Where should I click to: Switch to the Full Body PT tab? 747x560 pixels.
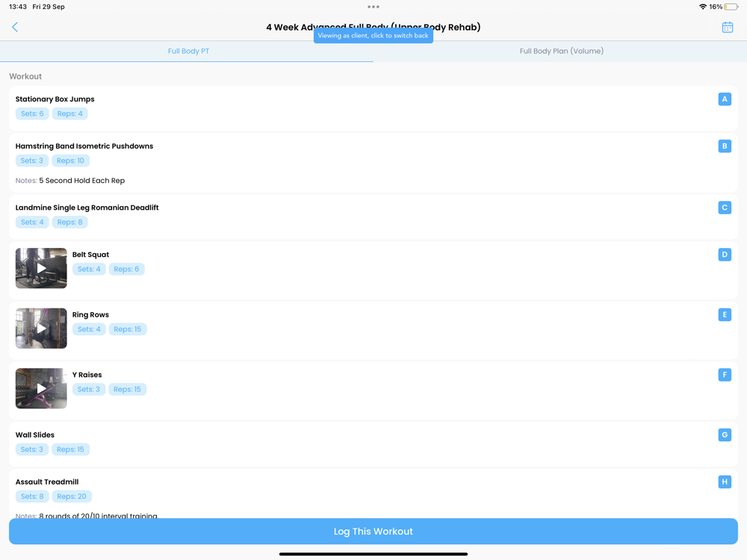coord(188,51)
